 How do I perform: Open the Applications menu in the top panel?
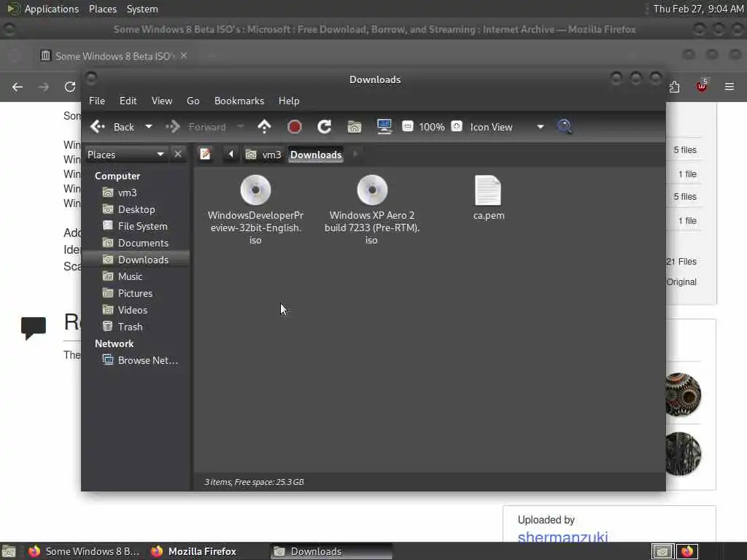pyautogui.click(x=43, y=9)
